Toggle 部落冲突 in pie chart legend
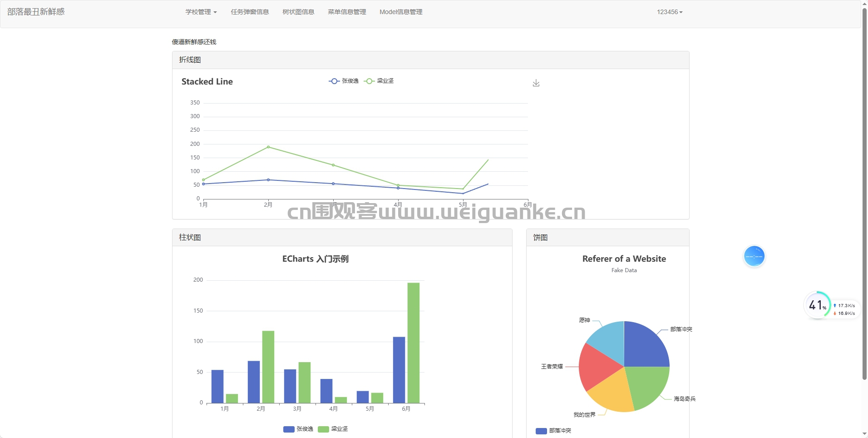868x438 pixels. click(553, 431)
